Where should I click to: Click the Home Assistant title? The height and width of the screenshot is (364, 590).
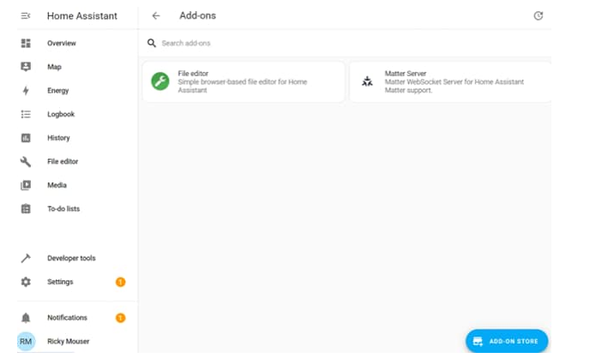(x=82, y=15)
